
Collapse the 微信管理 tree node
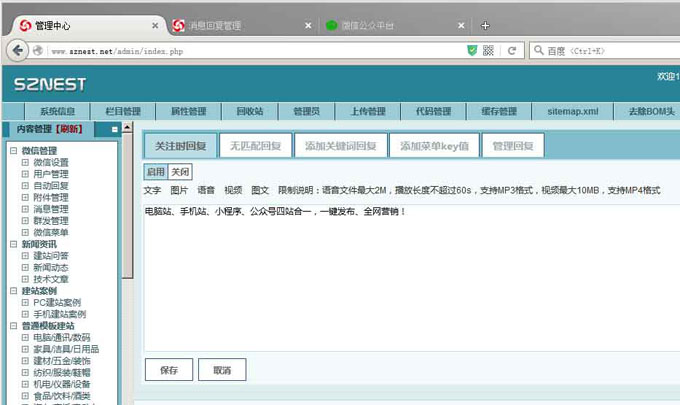13,151
